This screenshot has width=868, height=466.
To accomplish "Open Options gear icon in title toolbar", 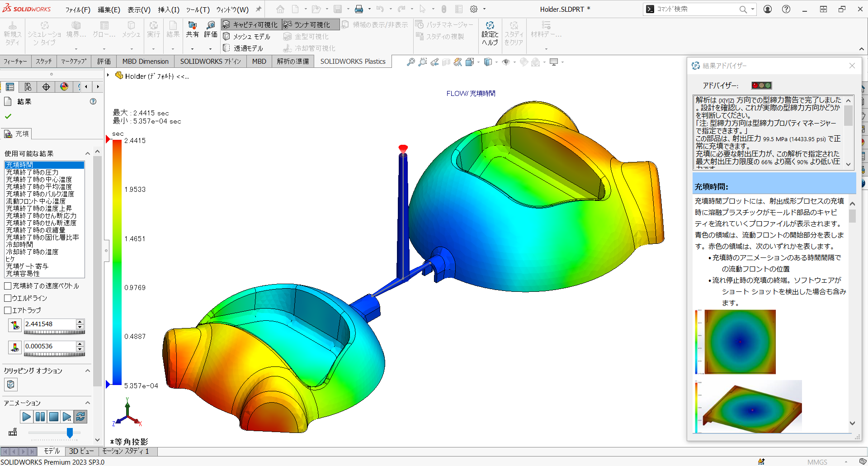I will (474, 9).
